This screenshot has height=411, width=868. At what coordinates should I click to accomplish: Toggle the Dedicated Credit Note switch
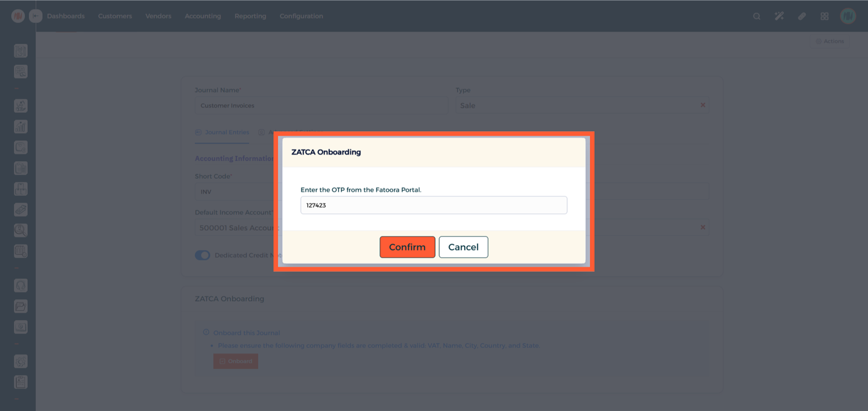click(x=203, y=255)
